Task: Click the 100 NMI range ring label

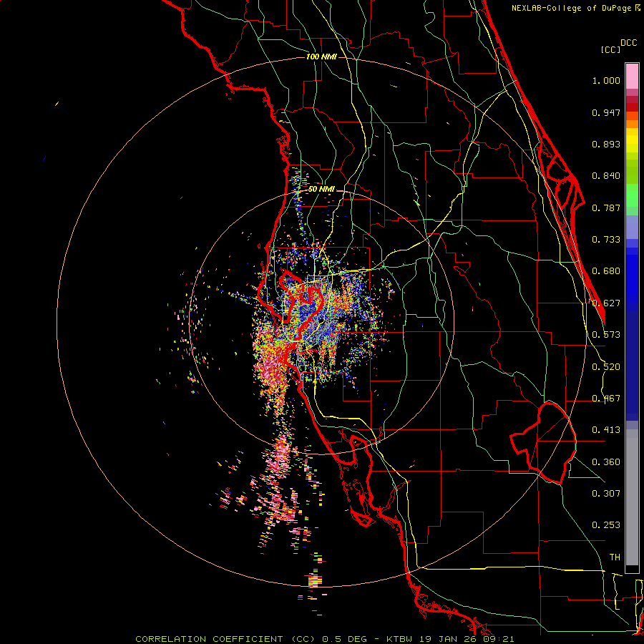Action: 321,57
